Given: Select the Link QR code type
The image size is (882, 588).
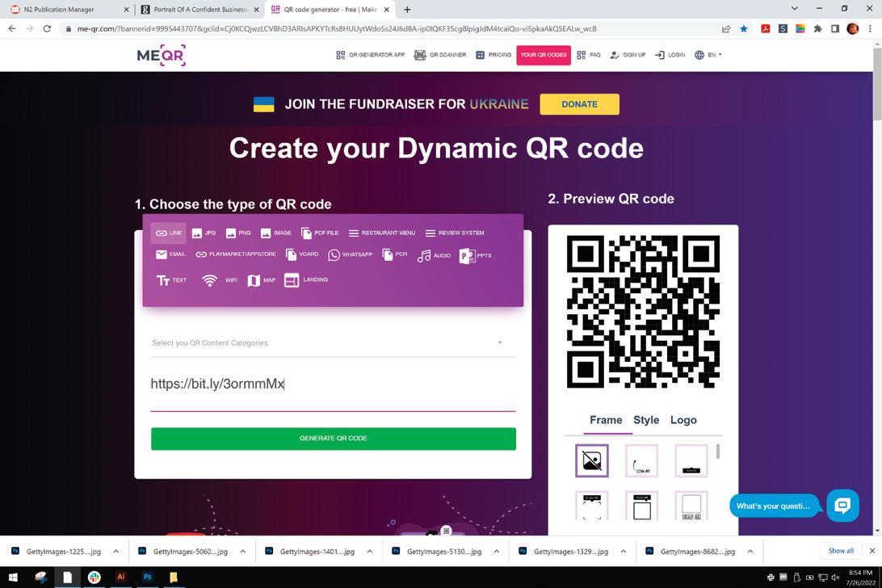Looking at the screenshot, I should pos(168,233).
